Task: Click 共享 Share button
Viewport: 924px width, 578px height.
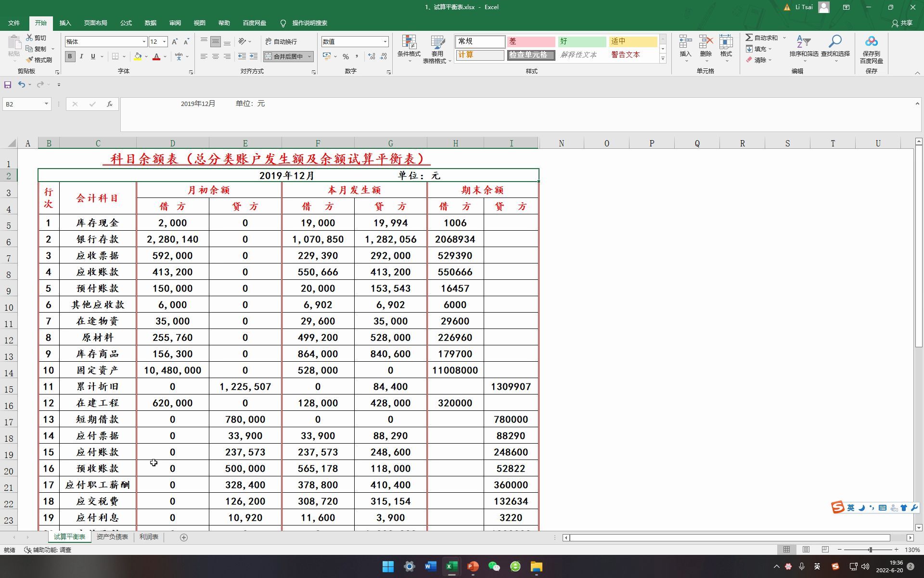Action: pos(902,23)
